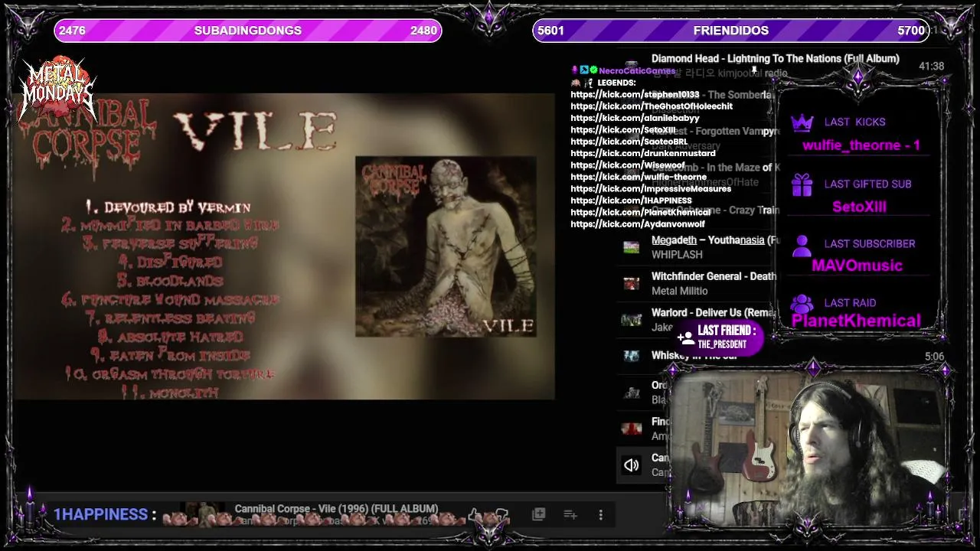The image size is (980, 551).
Task: Click the Mummified in Barbed Wire track
Action: click(x=170, y=226)
